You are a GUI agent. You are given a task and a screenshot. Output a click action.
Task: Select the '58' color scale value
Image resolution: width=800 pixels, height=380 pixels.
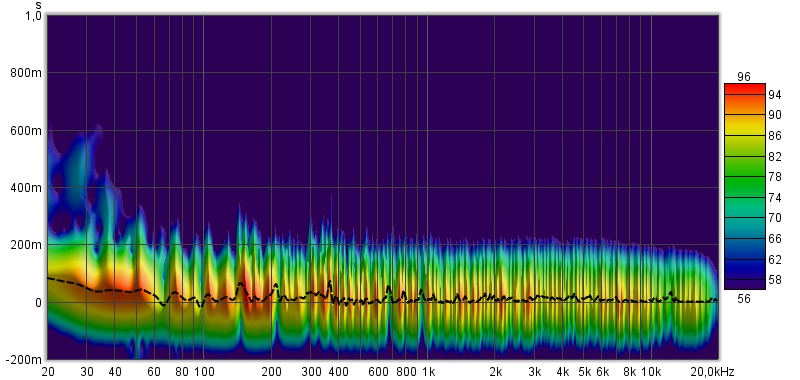(775, 280)
